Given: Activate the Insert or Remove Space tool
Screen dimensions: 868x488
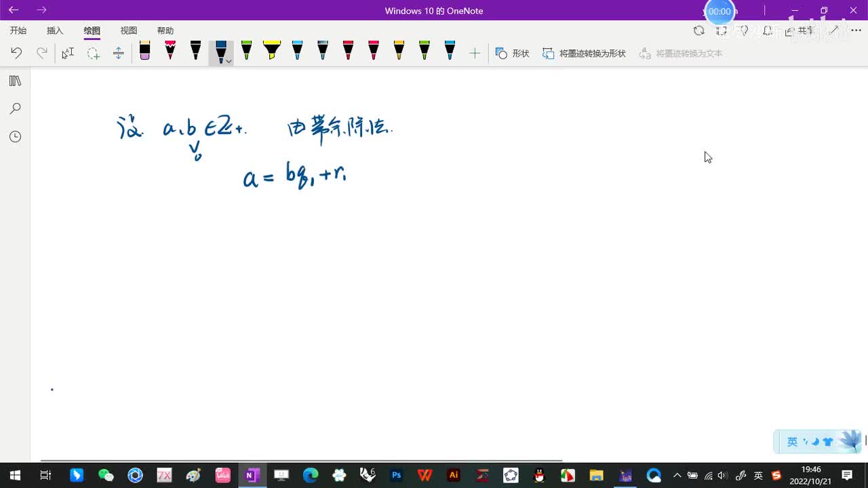Looking at the screenshot, I should coord(118,53).
